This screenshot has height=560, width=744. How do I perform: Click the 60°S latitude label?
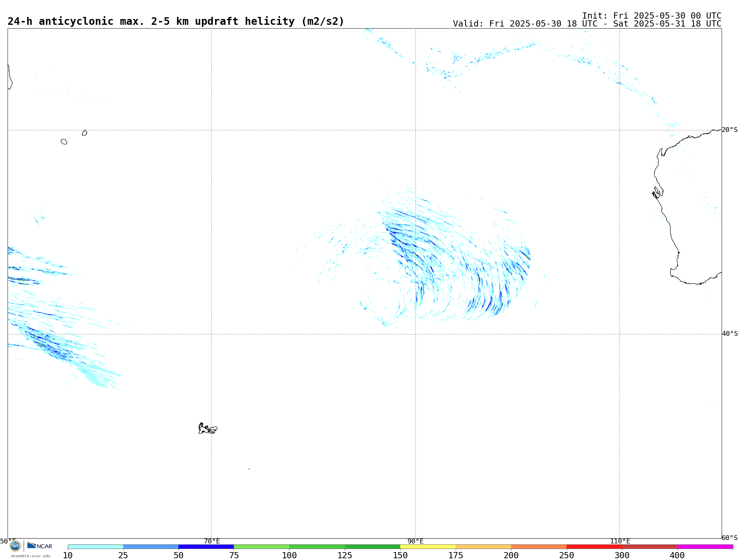click(x=730, y=538)
